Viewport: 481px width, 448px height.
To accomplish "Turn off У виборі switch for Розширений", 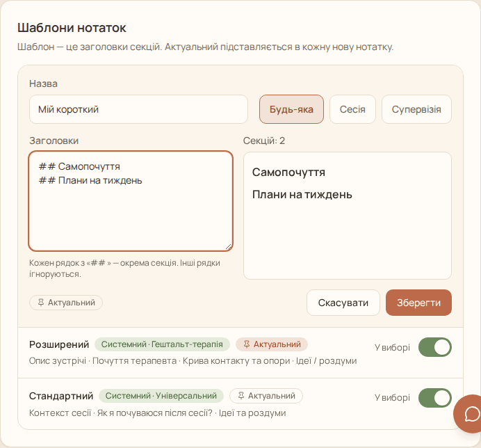I will click(435, 347).
